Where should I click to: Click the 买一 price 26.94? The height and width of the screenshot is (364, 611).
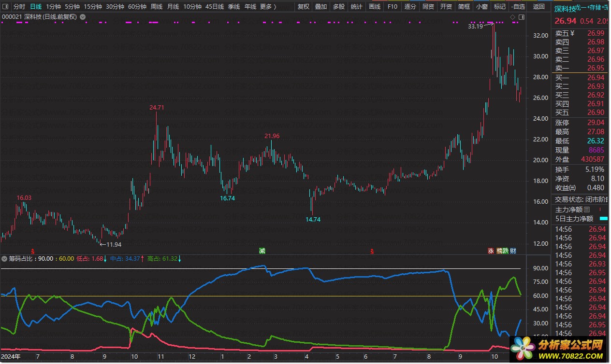(596, 78)
